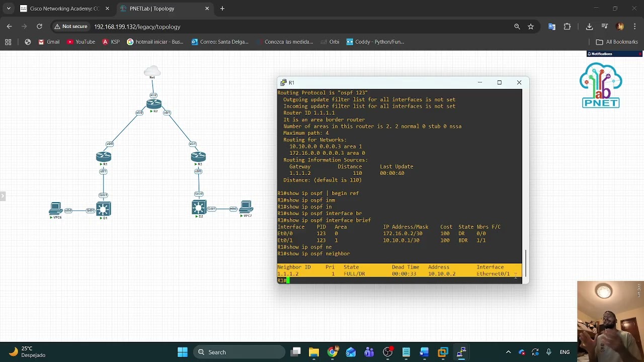Select switch D1 in the topology
This screenshot has height=362, width=644.
tap(103, 209)
